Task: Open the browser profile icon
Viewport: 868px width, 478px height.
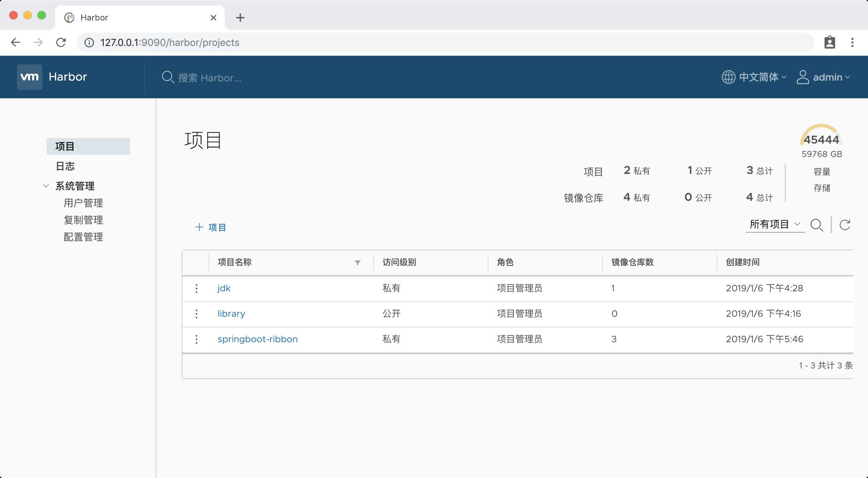Action: (x=829, y=42)
